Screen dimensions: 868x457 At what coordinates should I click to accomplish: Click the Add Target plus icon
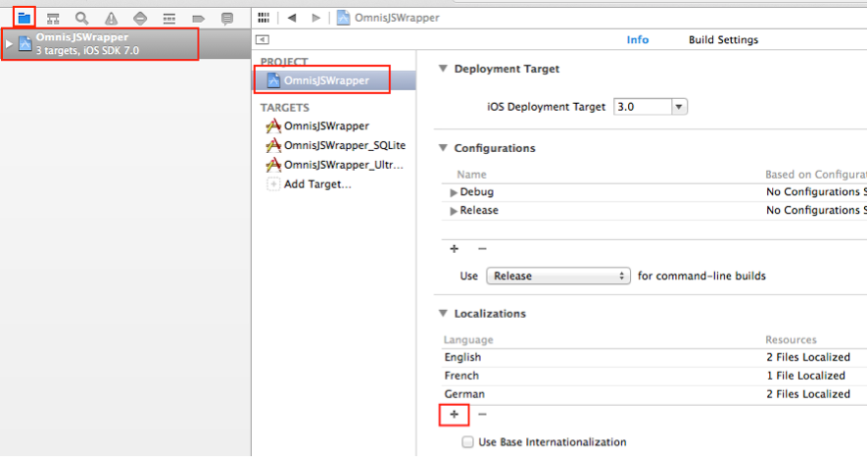273,184
